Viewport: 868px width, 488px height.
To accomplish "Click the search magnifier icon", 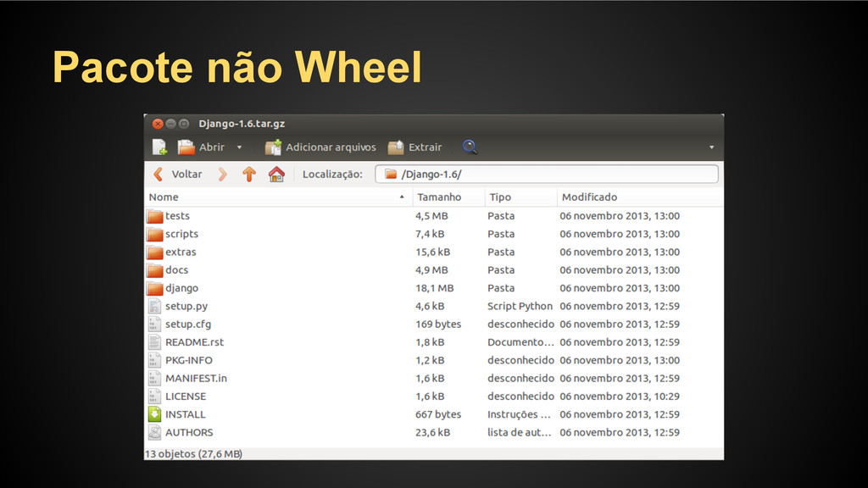I will coord(470,147).
